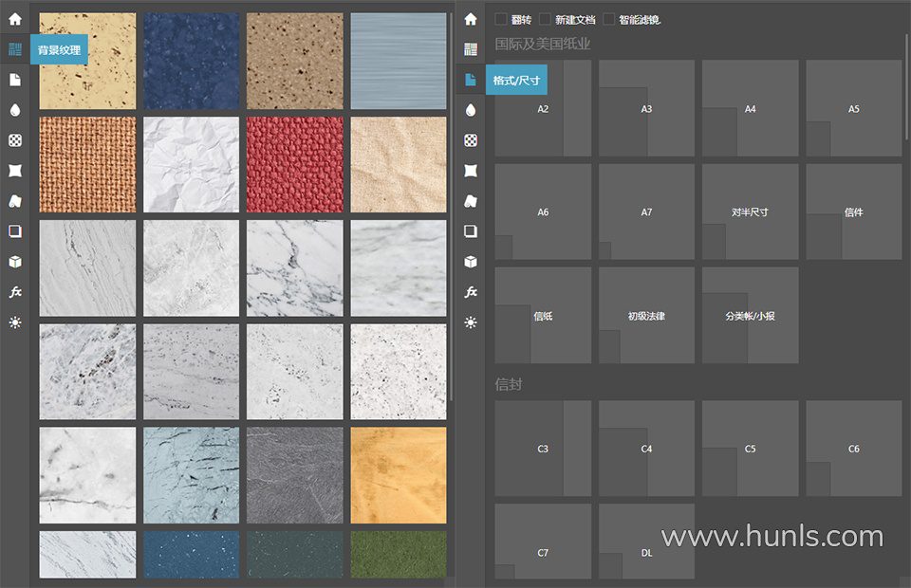Check the 智能滤镜 option
Screen dimensions: 911x588
pyautogui.click(x=609, y=19)
